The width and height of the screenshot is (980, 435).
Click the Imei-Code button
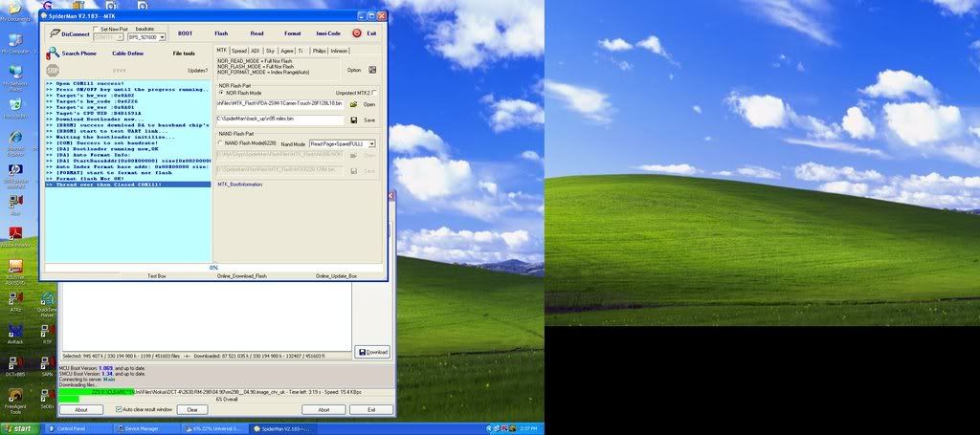[x=328, y=33]
